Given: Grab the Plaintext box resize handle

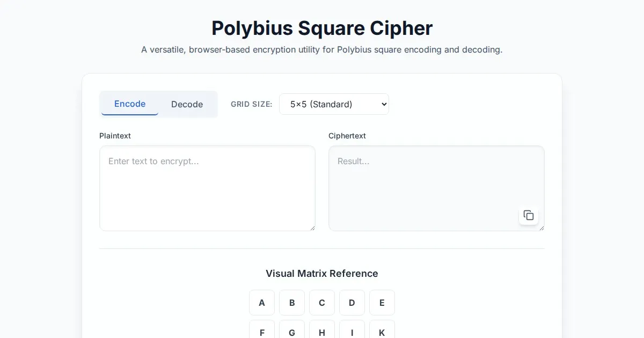Looking at the screenshot, I should point(312,228).
